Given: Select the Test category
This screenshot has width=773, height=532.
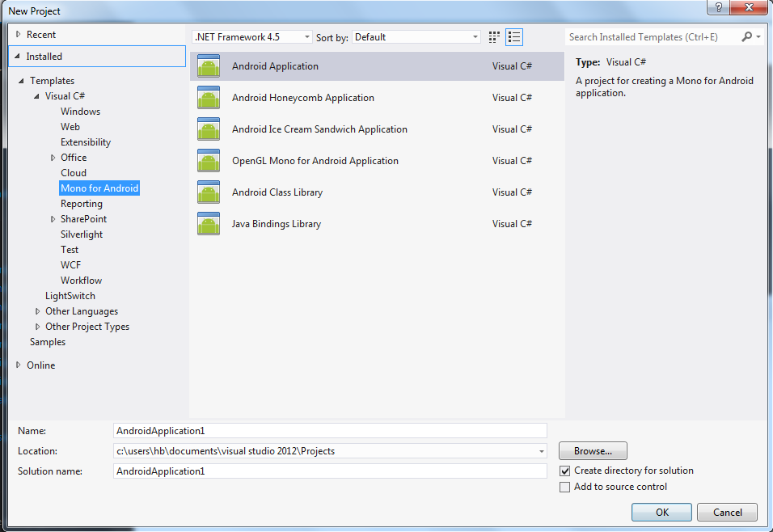Looking at the screenshot, I should [70, 250].
